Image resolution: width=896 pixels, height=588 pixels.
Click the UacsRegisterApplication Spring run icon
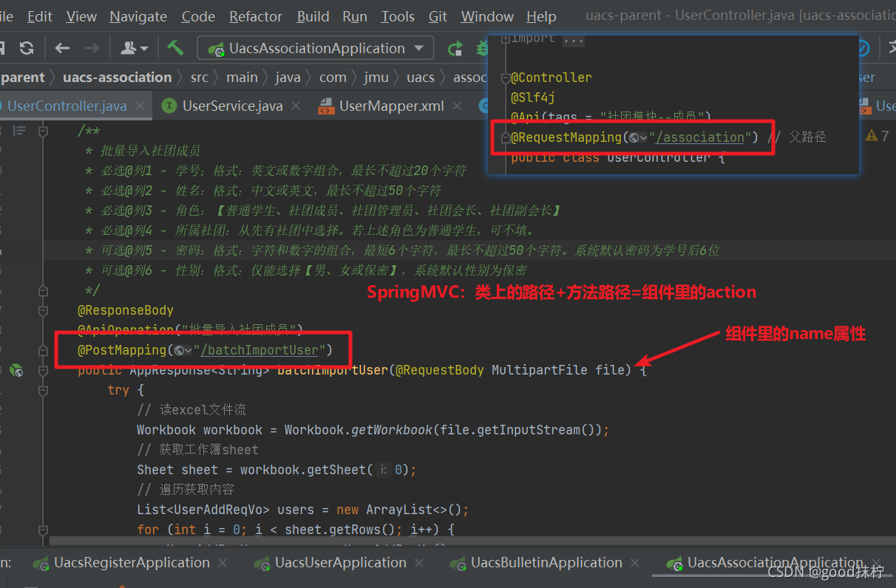41,564
